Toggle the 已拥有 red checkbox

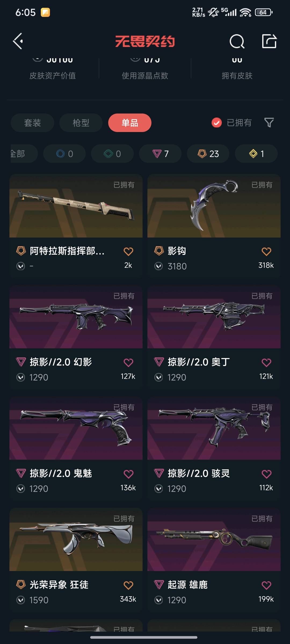coord(217,123)
